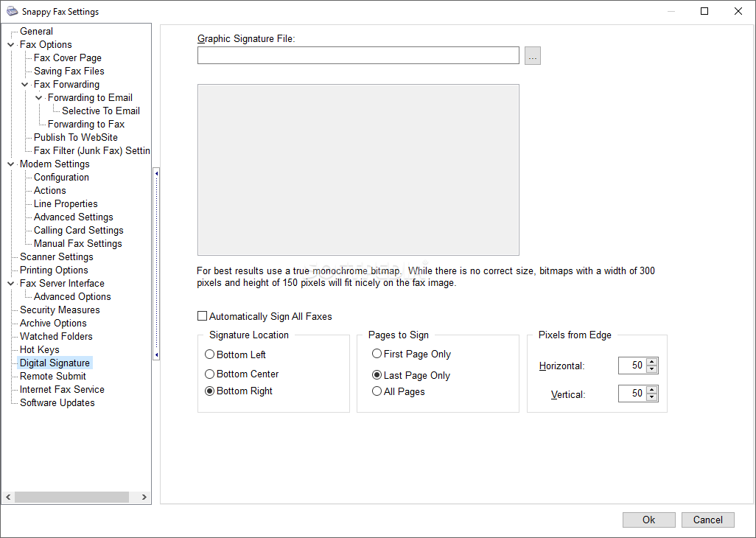Viewport: 756px width, 538px height.
Task: Click the Graphic Signature File input field
Action: point(358,55)
